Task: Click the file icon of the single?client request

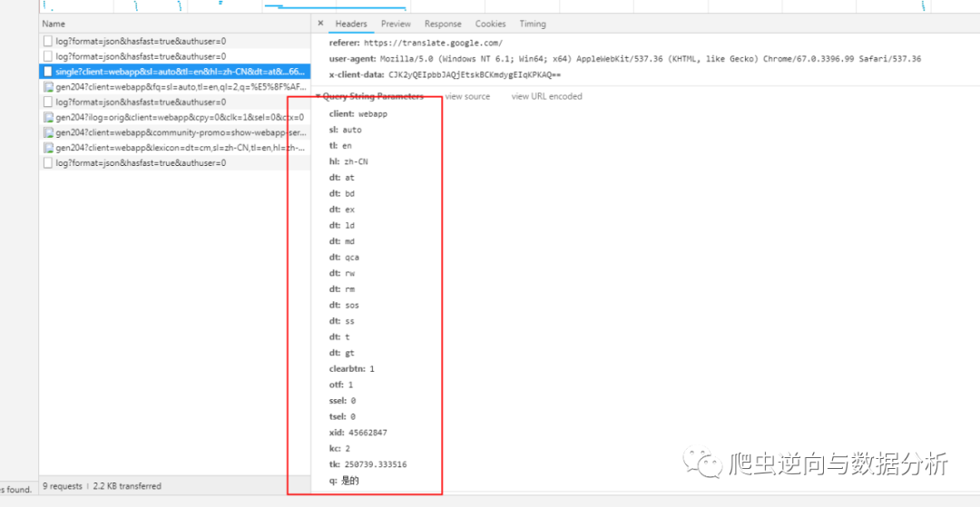Action: point(48,72)
